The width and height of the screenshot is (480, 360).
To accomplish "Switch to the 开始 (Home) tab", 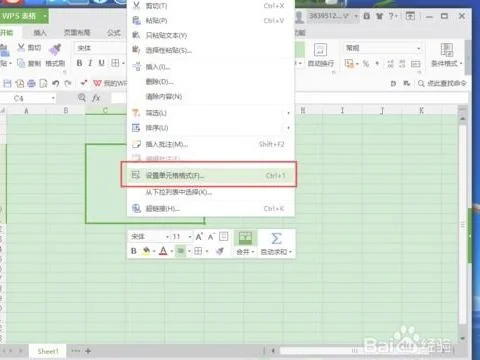I will [x=7, y=33].
